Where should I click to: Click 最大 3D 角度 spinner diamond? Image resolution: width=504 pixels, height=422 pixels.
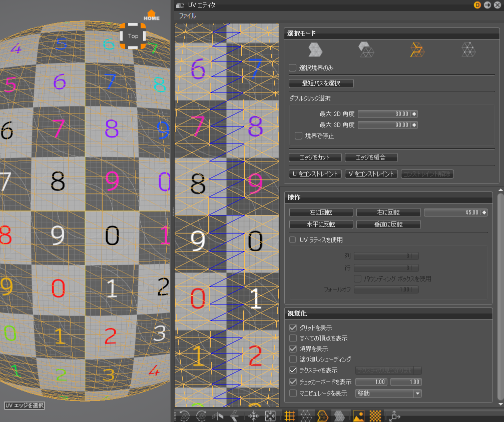414,125
